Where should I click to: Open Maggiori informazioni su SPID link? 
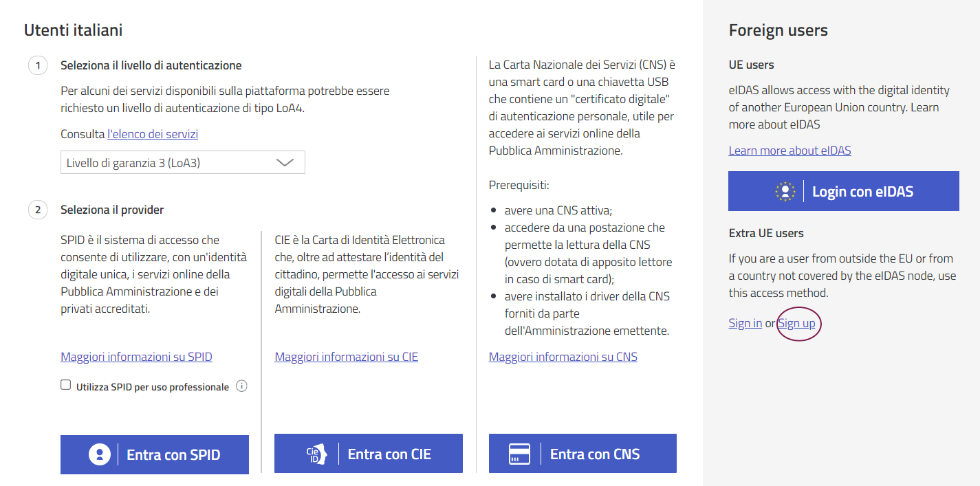[x=136, y=357]
